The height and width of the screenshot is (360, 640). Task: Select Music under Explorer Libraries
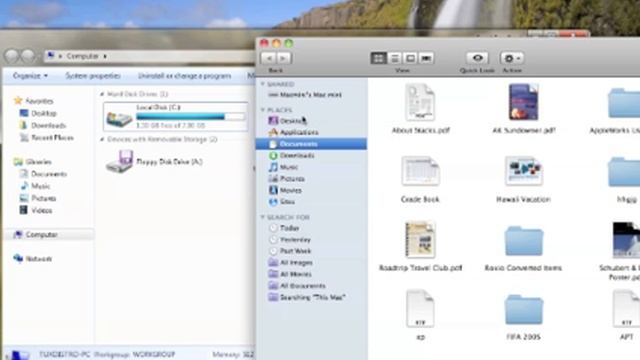pyautogui.click(x=35, y=186)
